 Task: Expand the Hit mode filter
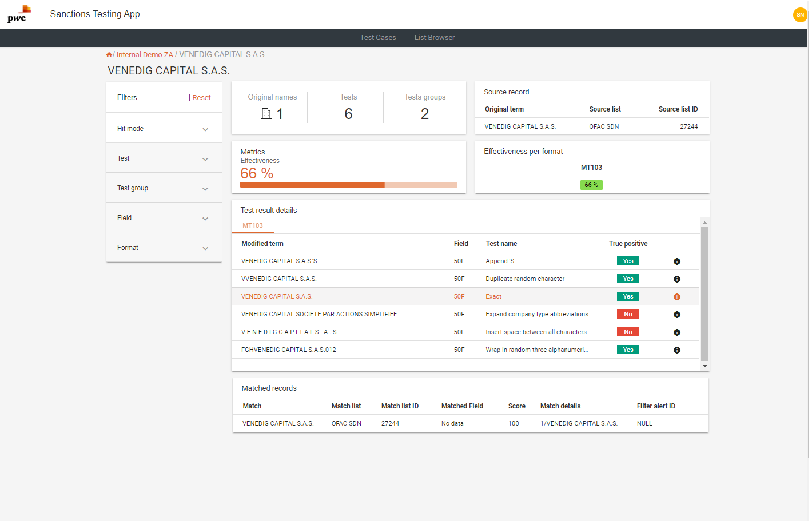(205, 129)
